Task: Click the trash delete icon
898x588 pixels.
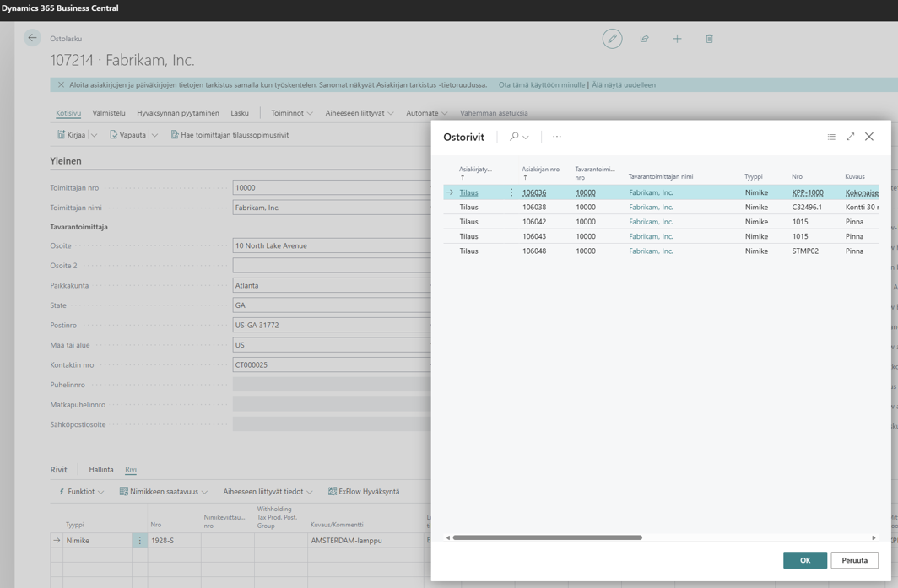Action: tap(709, 38)
